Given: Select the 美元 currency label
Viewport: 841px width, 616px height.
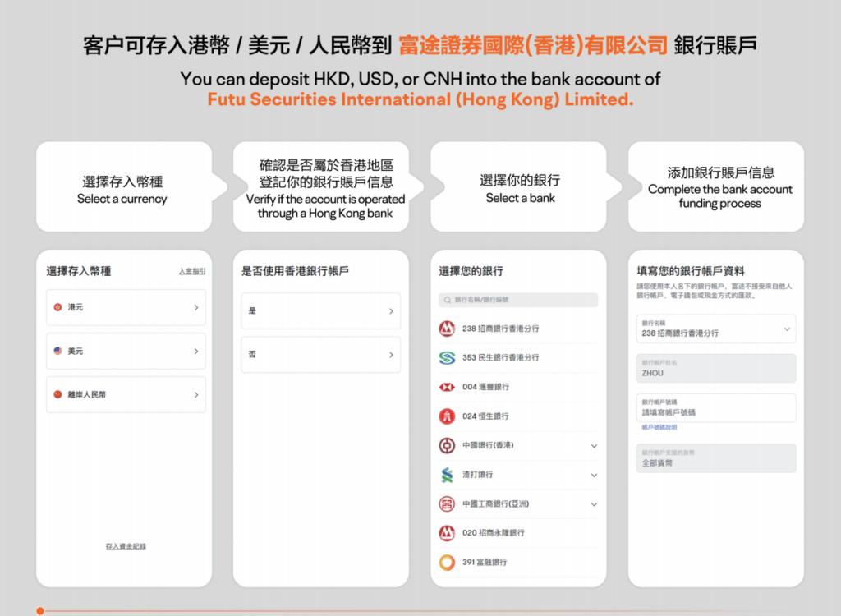Looking at the screenshot, I should 75,351.
